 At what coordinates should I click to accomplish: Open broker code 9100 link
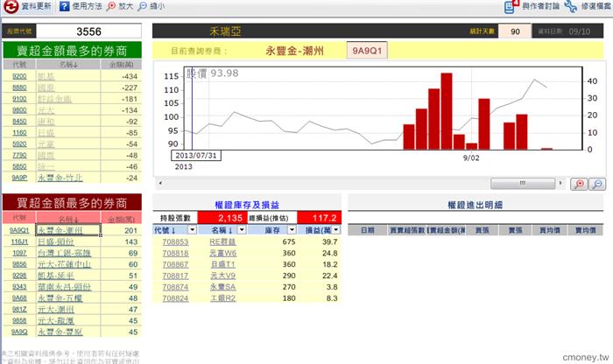pyautogui.click(x=19, y=99)
